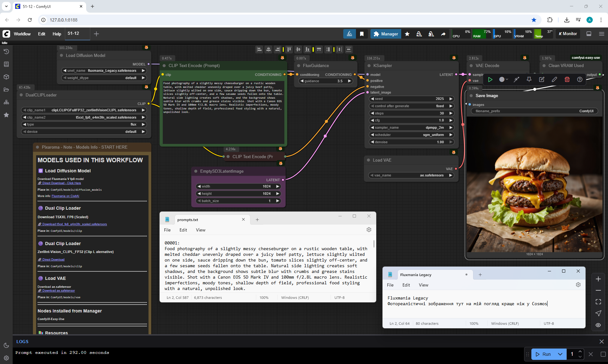Collapse the KSampler node via its dot
608x364 pixels.
pos(369,66)
